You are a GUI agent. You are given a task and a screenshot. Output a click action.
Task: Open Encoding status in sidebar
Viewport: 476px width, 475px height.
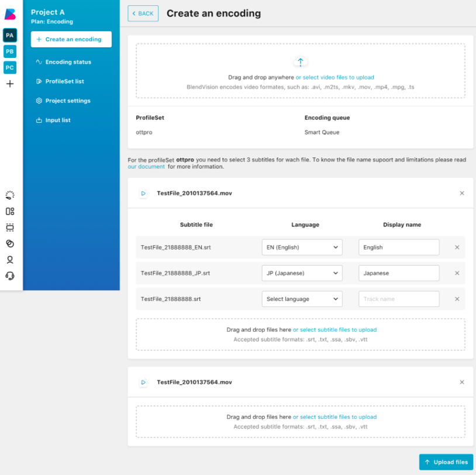point(68,62)
